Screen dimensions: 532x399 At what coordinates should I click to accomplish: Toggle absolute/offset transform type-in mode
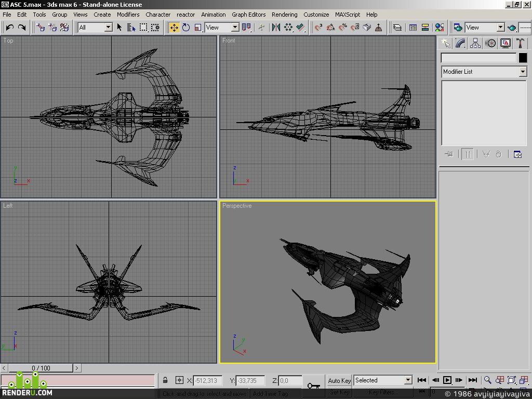tap(179, 380)
